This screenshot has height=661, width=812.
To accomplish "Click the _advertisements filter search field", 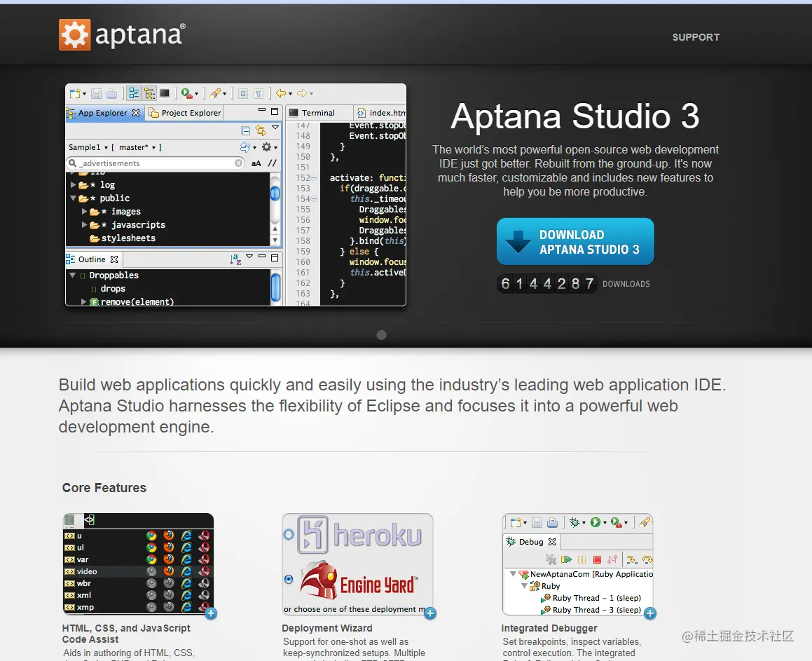I will click(156, 163).
